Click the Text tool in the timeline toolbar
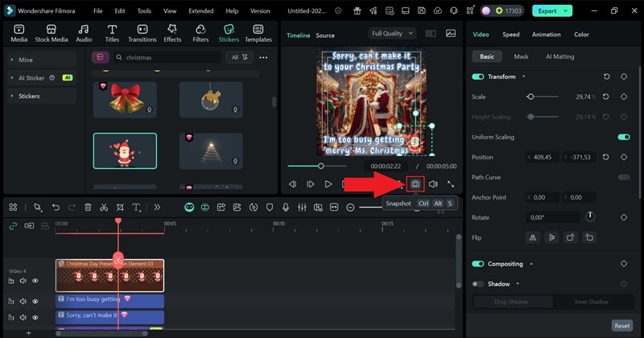Image resolution: width=644 pixels, height=338 pixels. click(x=136, y=208)
